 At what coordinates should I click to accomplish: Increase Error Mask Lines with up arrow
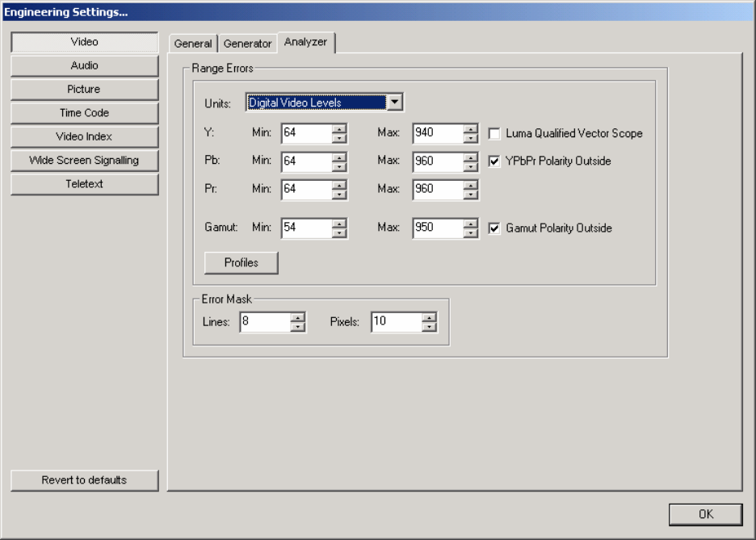click(x=298, y=318)
